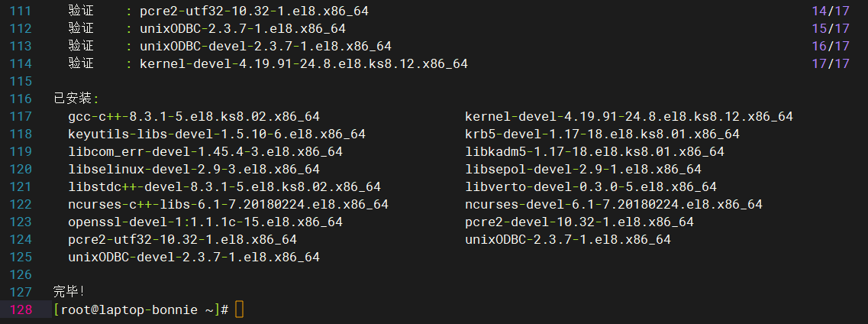The height and width of the screenshot is (324, 868).
Task: Click the 17/17 progress counter
Action: click(x=831, y=63)
